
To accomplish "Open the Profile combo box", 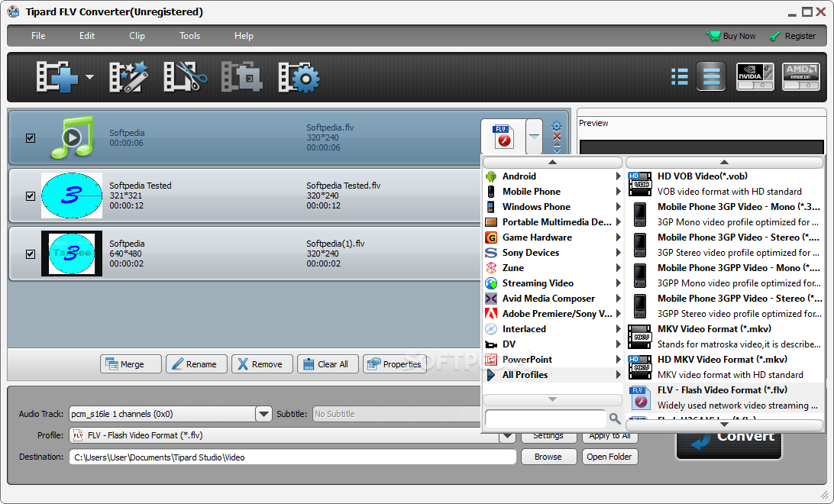I will pos(293,435).
